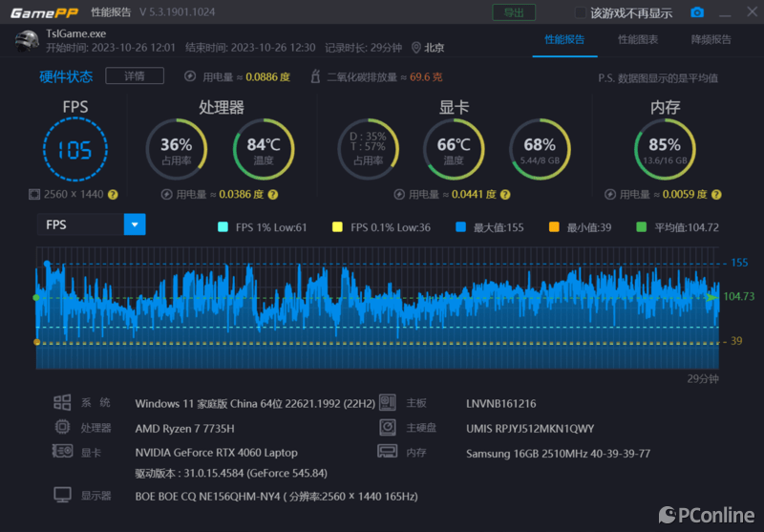Click the help icon beside processor 0.0386 度
The height and width of the screenshot is (532, 764).
[273, 195]
